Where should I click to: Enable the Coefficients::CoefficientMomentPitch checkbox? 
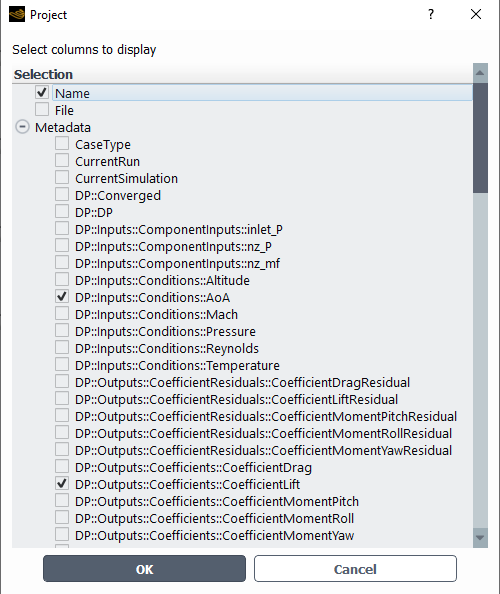(x=62, y=500)
